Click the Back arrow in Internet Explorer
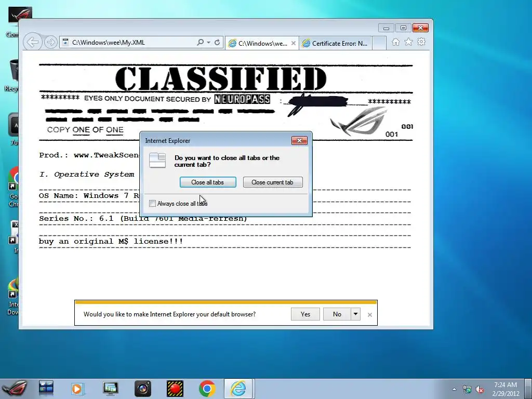 coord(33,43)
